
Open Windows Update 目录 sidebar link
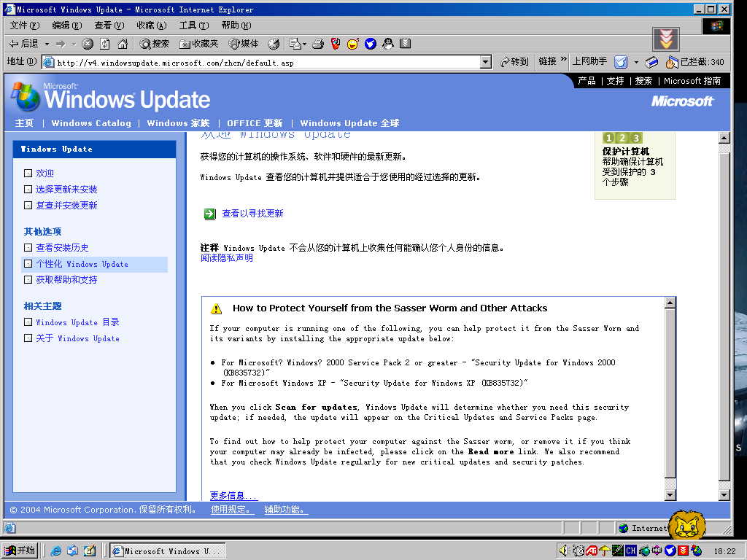(77, 322)
